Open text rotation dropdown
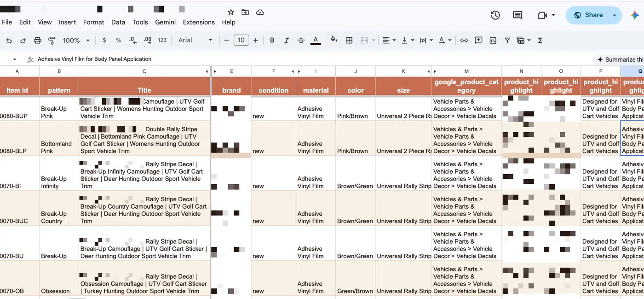This screenshot has height=299, width=644. click(x=445, y=41)
